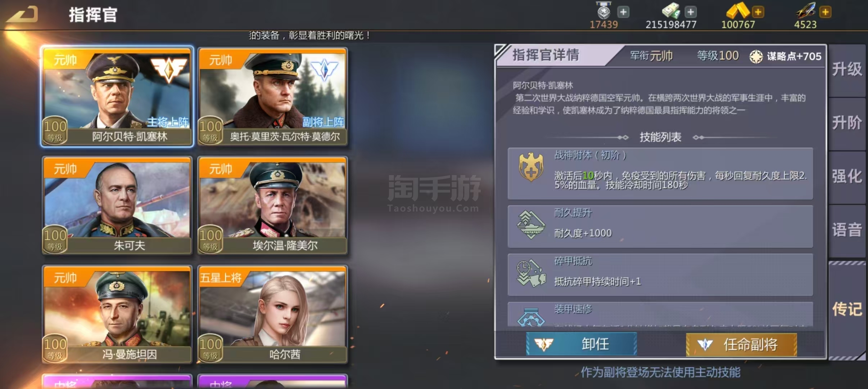Click the 卸任 dismiss button
The height and width of the screenshot is (389, 868).
click(581, 344)
